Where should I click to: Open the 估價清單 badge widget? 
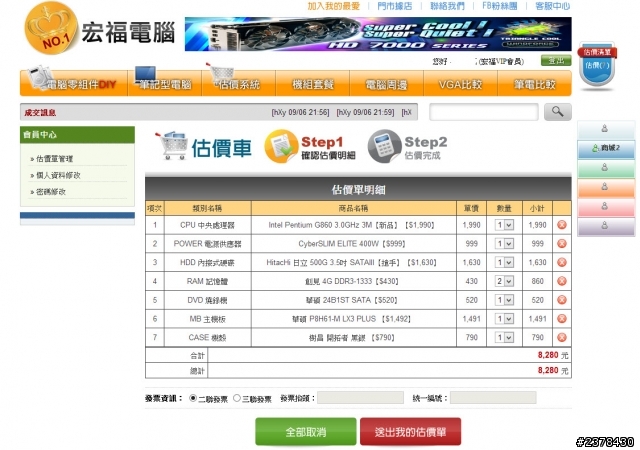click(597, 64)
